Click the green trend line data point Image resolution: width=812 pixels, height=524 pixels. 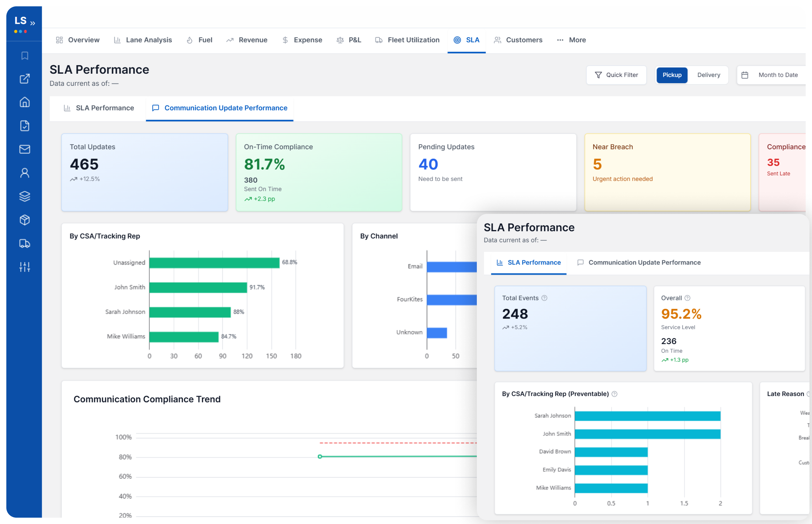[320, 456]
